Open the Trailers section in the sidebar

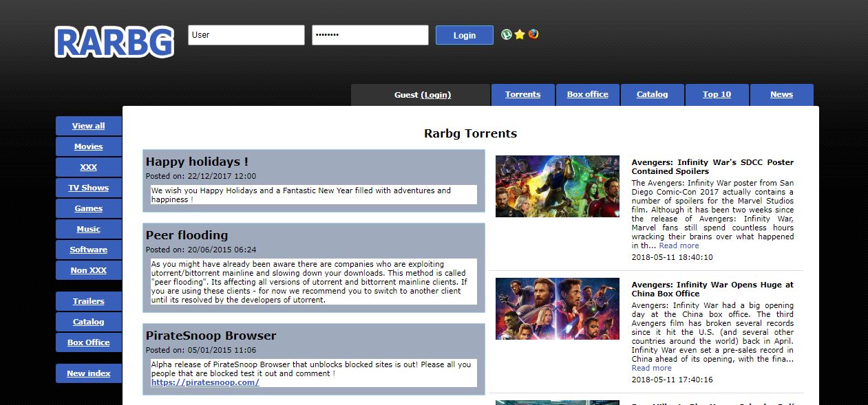pos(88,301)
